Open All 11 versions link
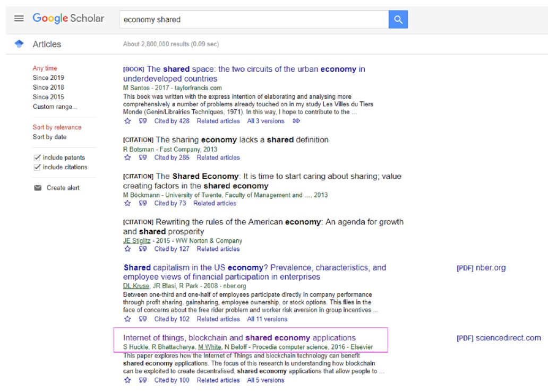This screenshot has height=392, width=548. [267, 319]
